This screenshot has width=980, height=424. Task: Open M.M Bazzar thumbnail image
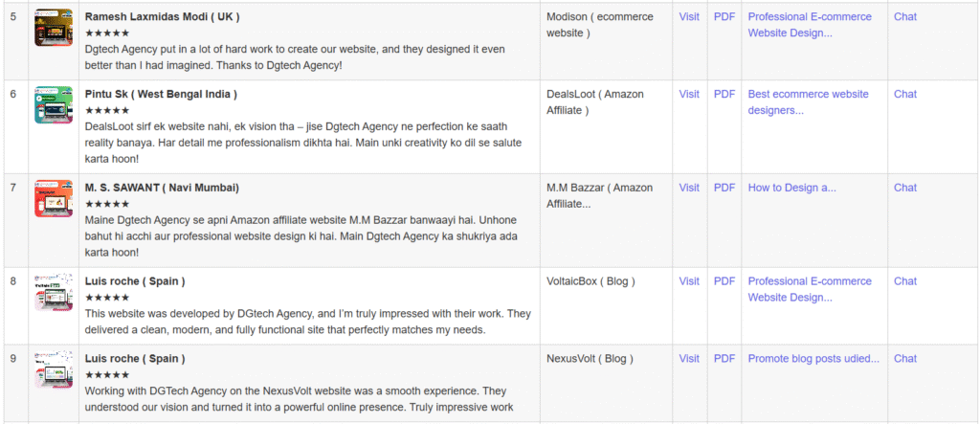coord(54,198)
